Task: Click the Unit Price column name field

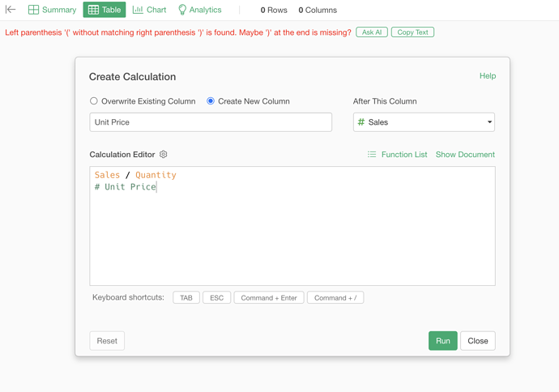Action: [x=211, y=122]
